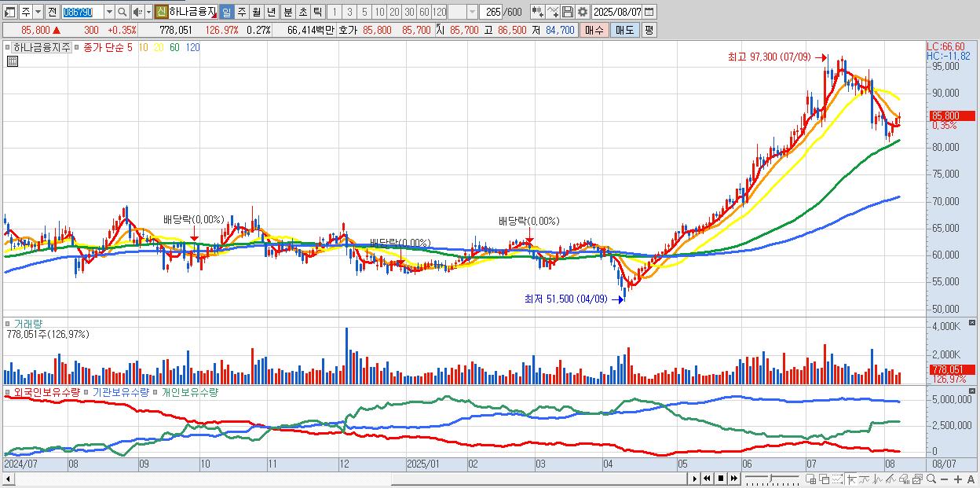
Task: Click the minus zoom out icon
Action: click(x=945, y=479)
